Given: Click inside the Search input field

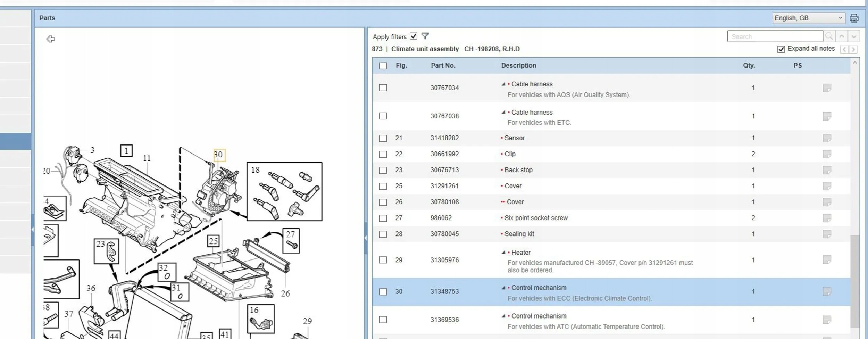Looking at the screenshot, I should (x=775, y=36).
